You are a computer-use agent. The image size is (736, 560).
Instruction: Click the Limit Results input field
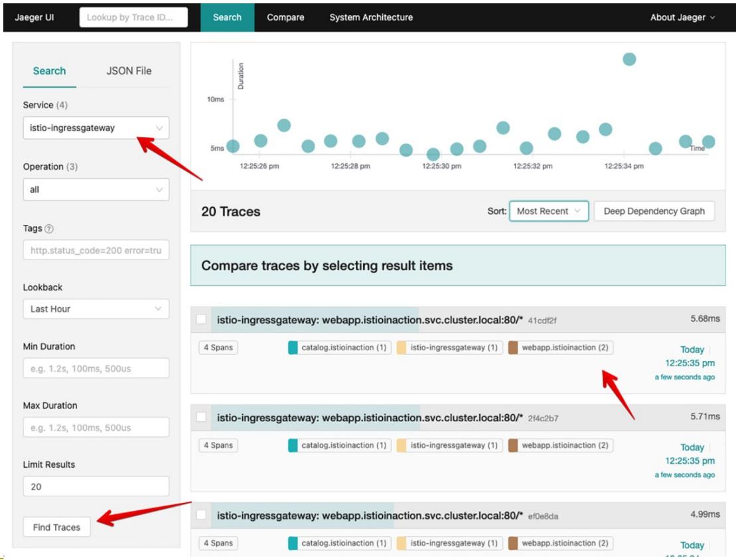96,486
